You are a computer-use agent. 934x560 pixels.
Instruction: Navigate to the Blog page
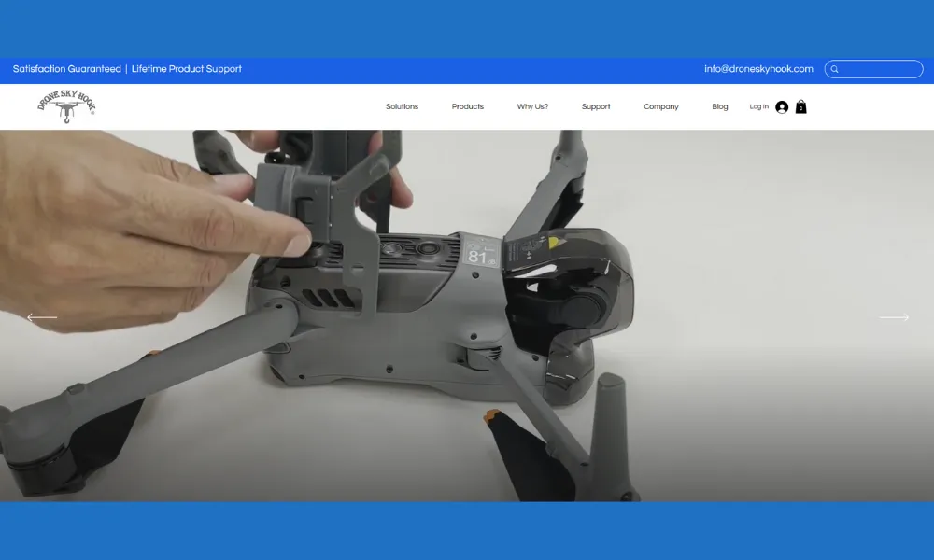point(719,107)
